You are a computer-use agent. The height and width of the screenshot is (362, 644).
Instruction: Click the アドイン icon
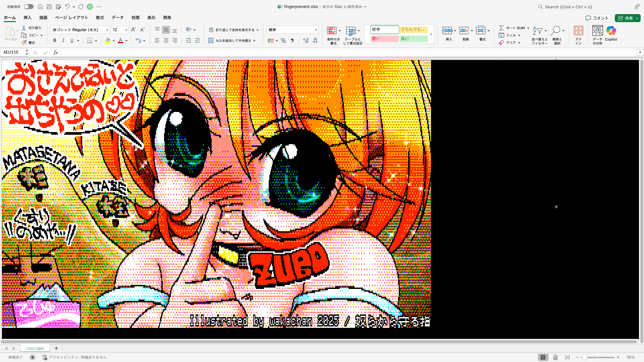579,31
